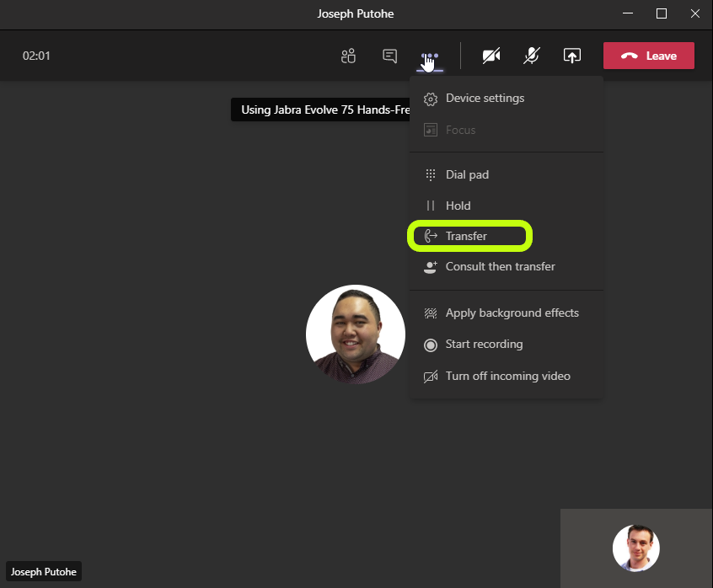
Task: Toggle the camera off icon
Action: [x=491, y=56]
